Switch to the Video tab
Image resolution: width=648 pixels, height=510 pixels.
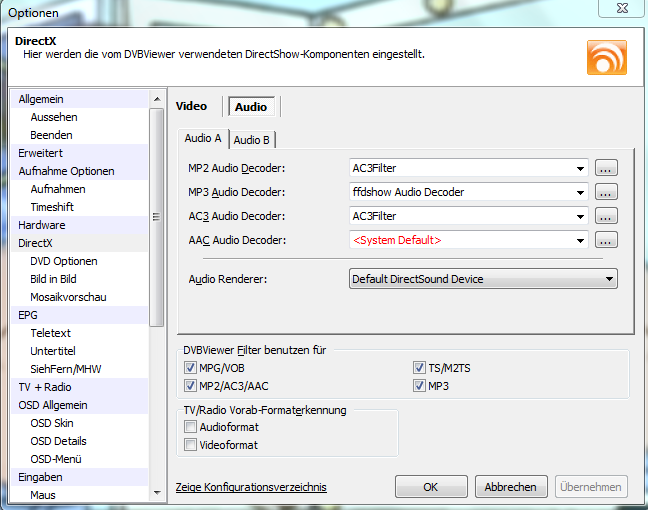[191, 106]
